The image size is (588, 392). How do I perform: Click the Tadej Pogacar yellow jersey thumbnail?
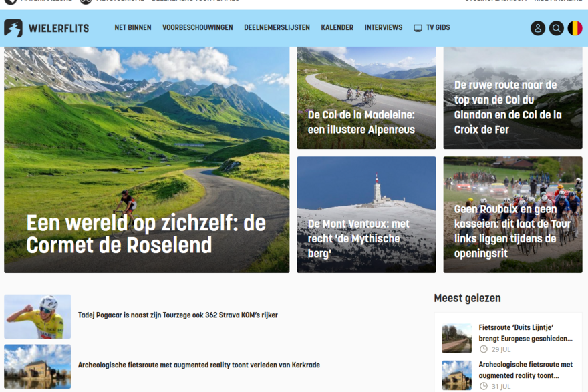tap(37, 317)
